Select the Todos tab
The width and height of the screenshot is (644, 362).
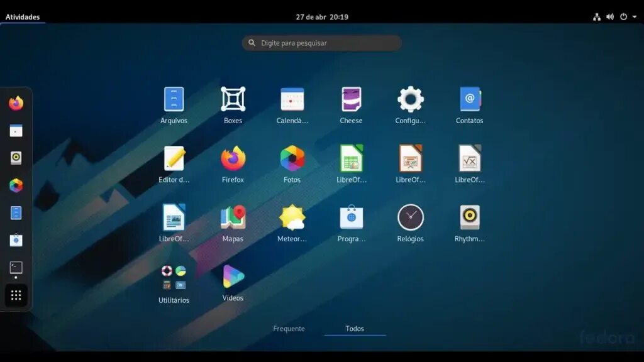click(355, 328)
